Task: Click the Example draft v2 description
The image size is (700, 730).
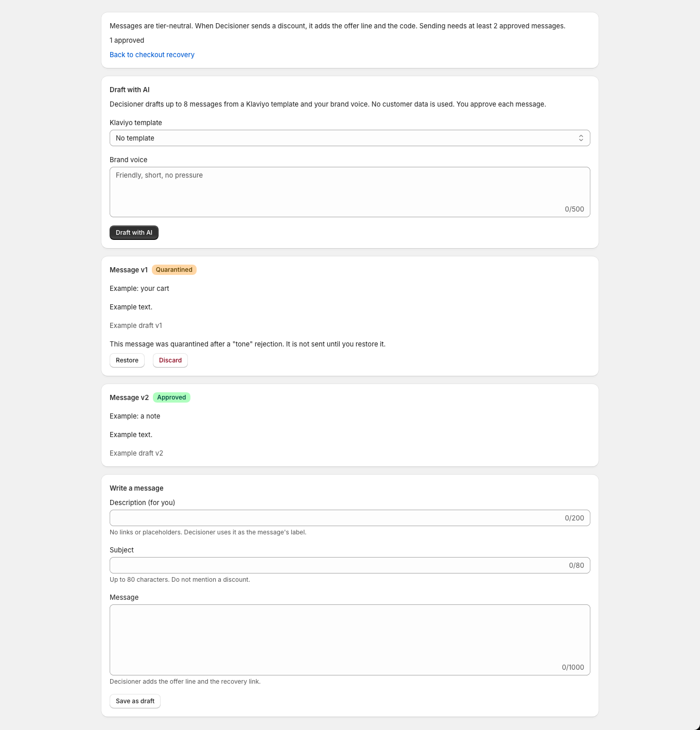Action: pos(136,453)
